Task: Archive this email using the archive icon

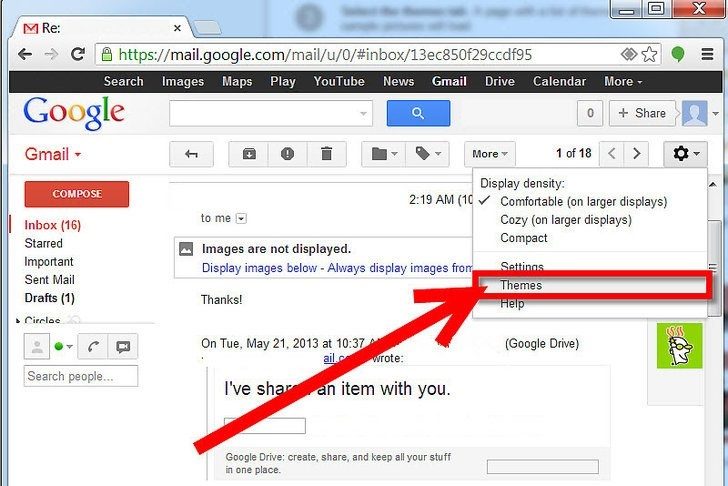Action: coord(248,154)
